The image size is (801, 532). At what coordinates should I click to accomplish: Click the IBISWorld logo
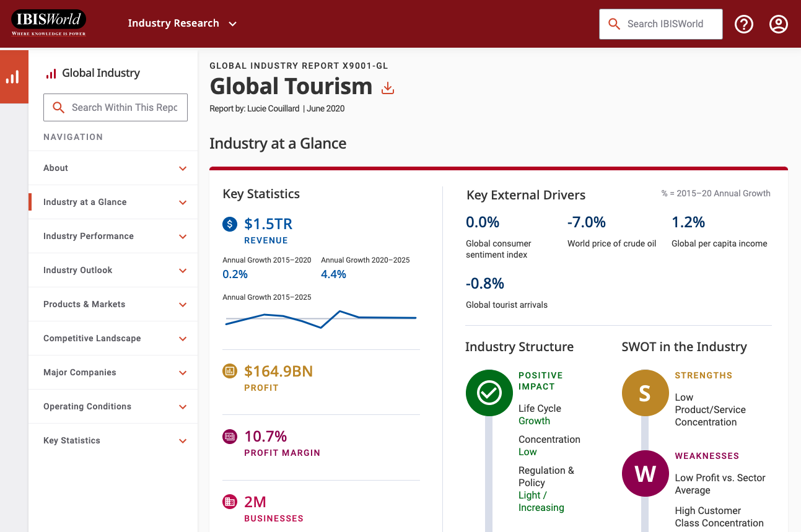[48, 24]
